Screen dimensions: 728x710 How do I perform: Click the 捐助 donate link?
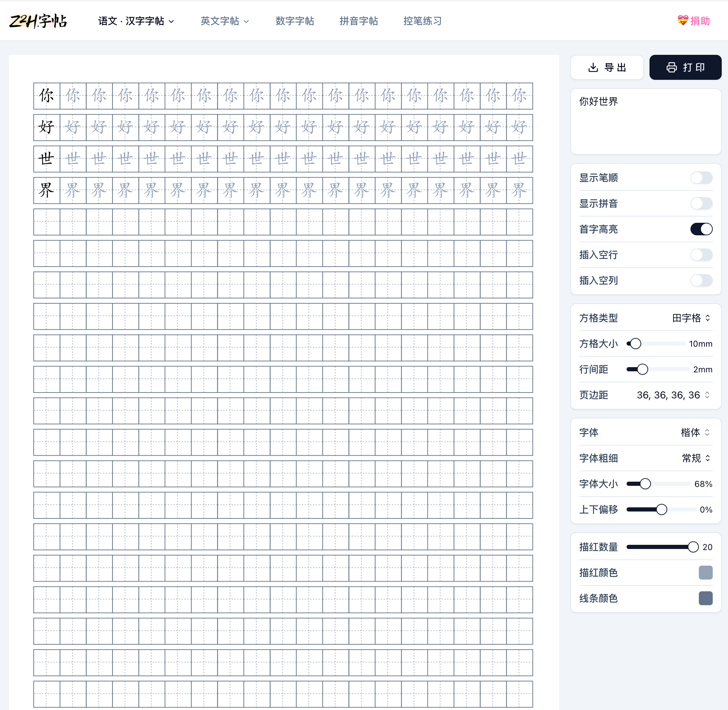coord(700,21)
